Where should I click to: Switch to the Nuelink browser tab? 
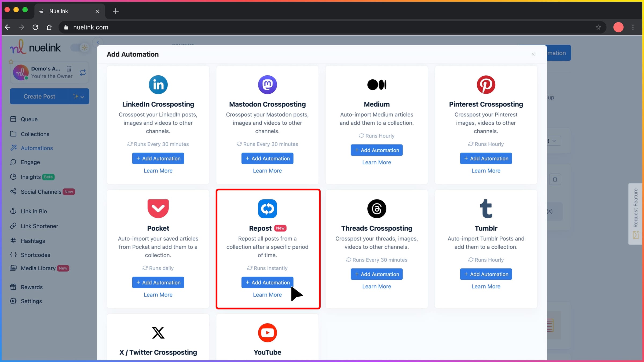coord(58,11)
